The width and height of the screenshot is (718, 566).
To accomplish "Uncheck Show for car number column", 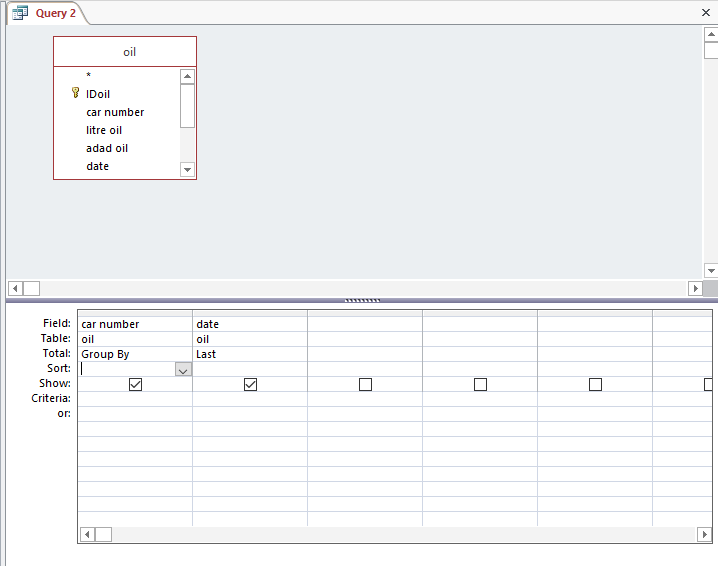I will tap(135, 384).
